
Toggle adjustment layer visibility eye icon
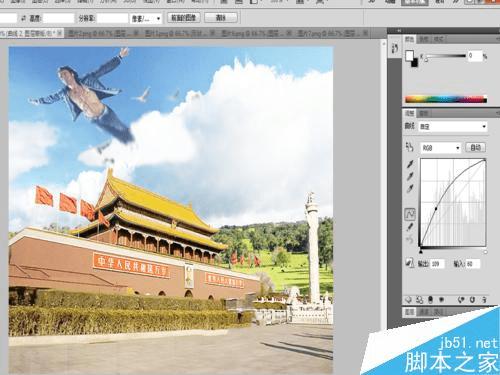click(x=441, y=300)
